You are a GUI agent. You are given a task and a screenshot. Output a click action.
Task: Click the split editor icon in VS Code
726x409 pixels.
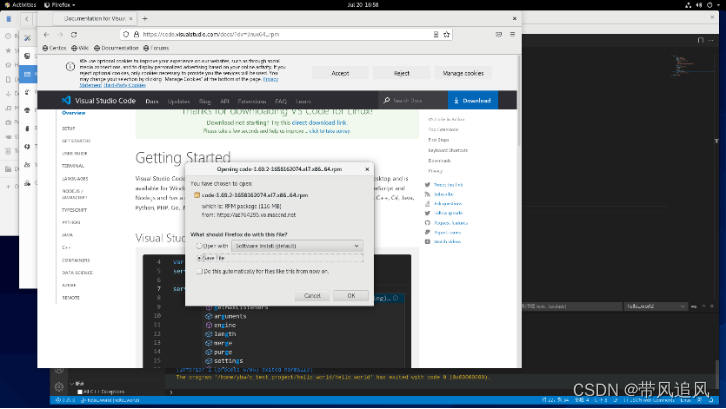[701, 40]
